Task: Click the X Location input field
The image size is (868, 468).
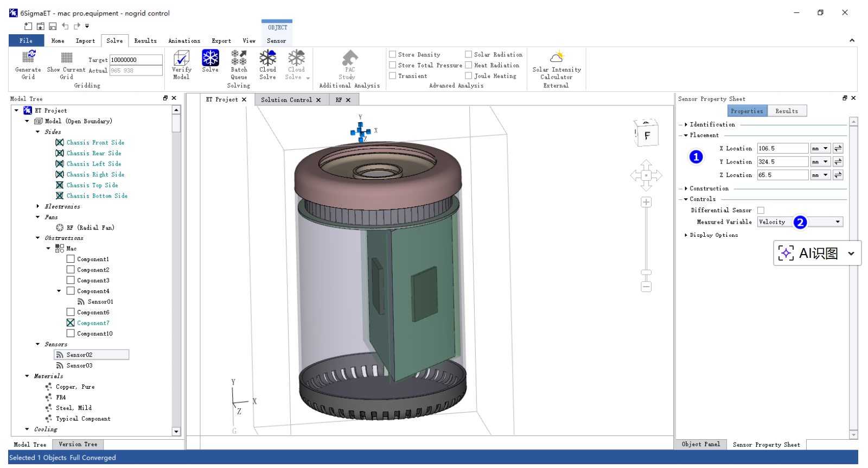Action: [x=782, y=148]
